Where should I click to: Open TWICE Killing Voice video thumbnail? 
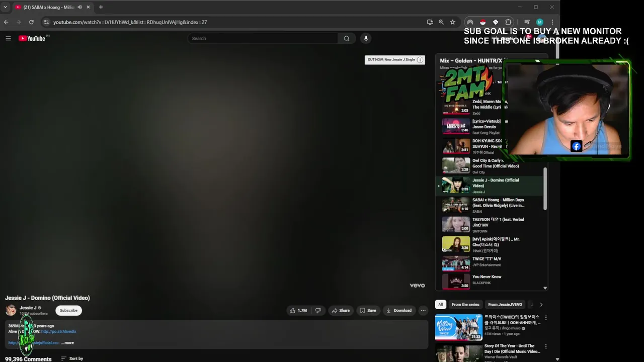click(x=458, y=327)
